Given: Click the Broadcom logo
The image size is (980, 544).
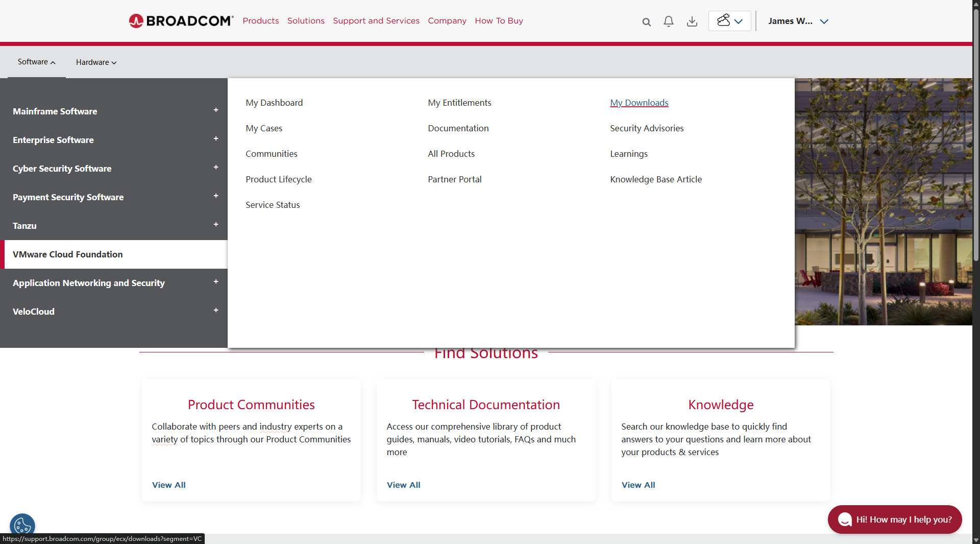Looking at the screenshot, I should point(181,21).
